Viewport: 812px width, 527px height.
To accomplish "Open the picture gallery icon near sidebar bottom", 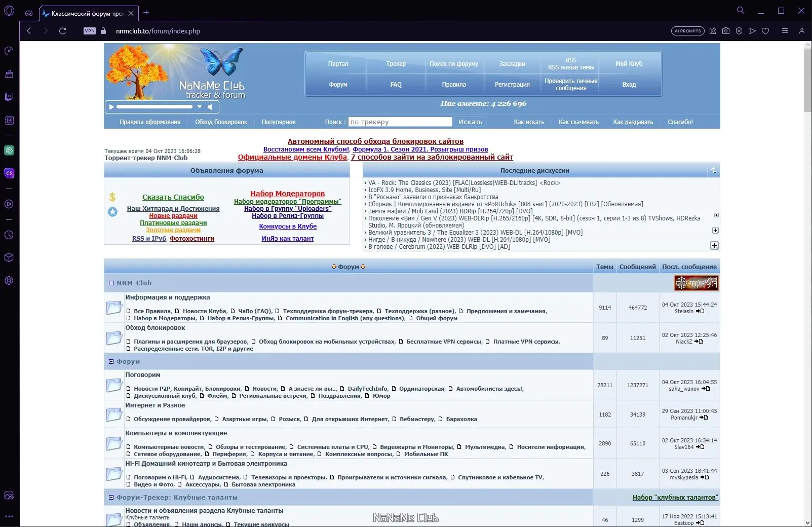I will (9, 496).
